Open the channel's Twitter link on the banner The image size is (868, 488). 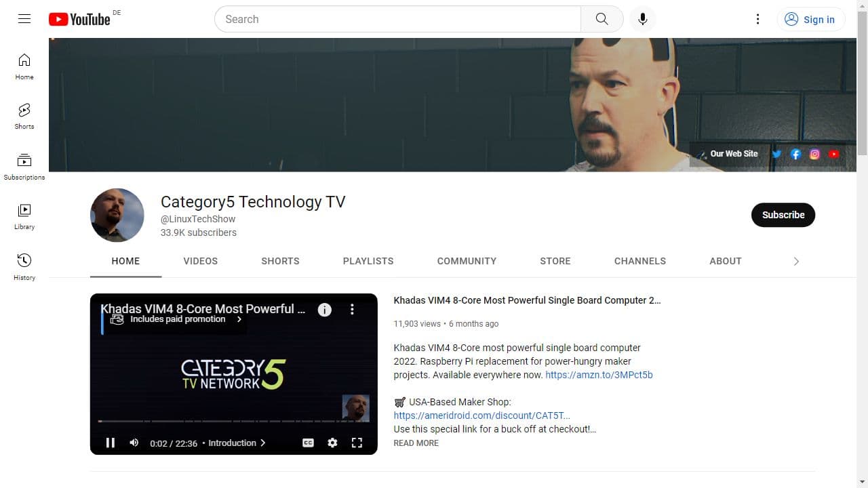tap(776, 154)
